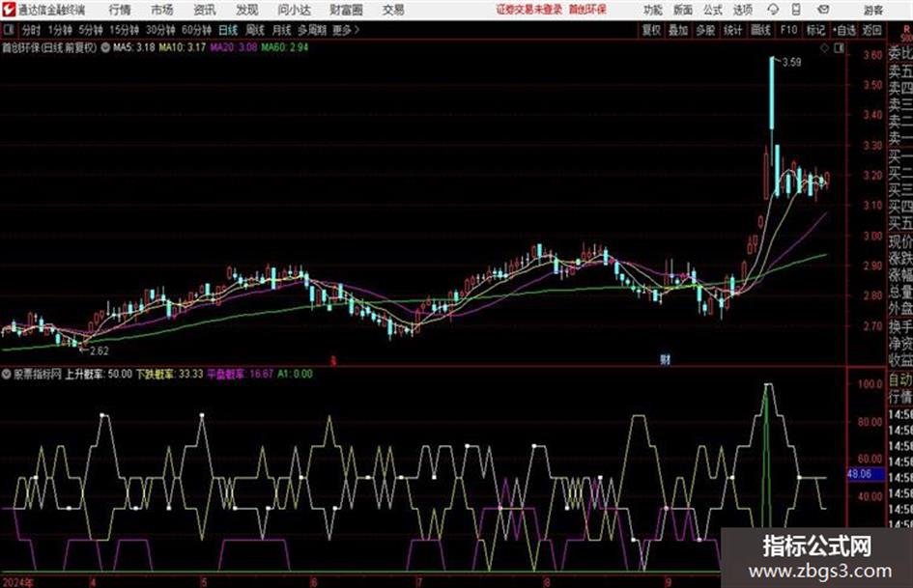Toggle the side panel icon at chart top-right
Screen dimensions: 913x588
tap(839, 48)
